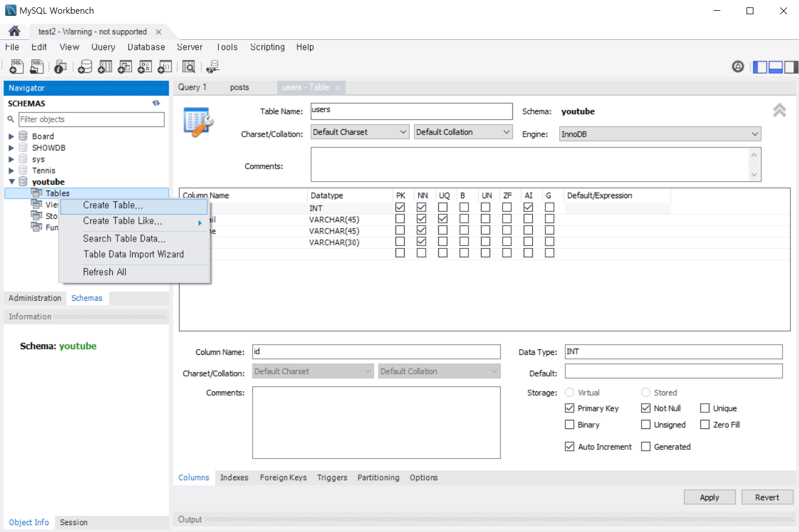Select the sys schema database icon
The image size is (799, 532).
coord(23,158)
